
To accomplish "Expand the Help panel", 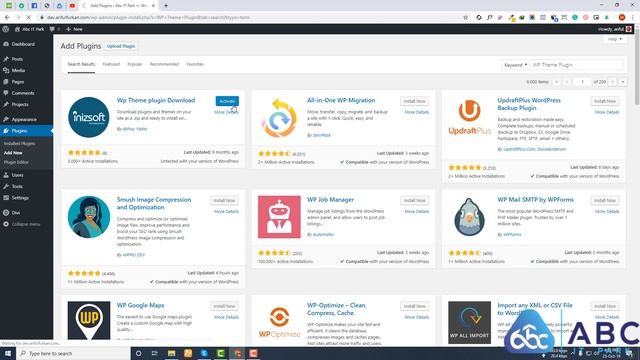I will tap(614, 39).
